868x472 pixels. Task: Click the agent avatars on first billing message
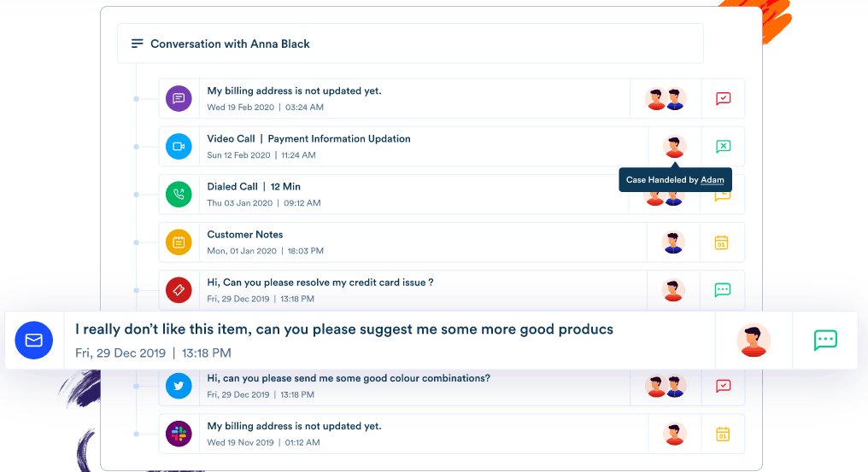666,98
